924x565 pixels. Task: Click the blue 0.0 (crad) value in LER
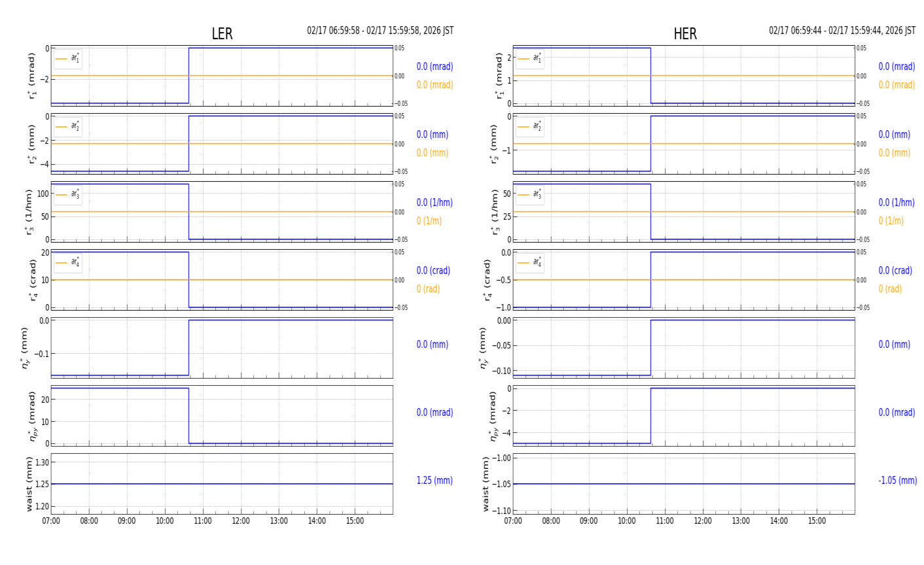coord(433,271)
